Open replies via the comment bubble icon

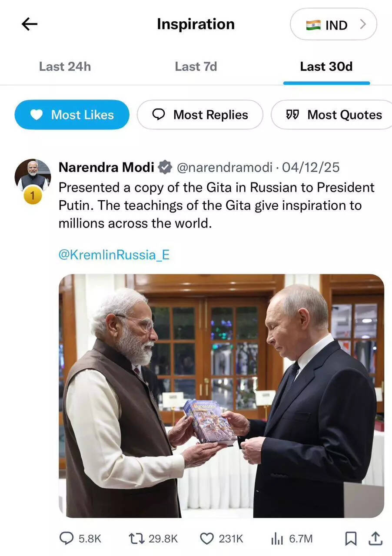(x=66, y=539)
